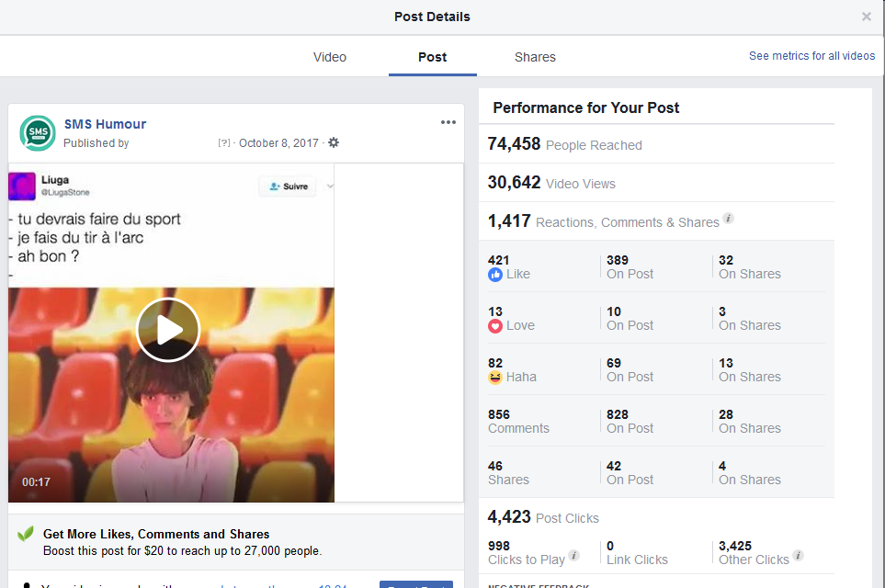Switch to the Video tab
Screen dimensions: 885x588
pos(330,57)
